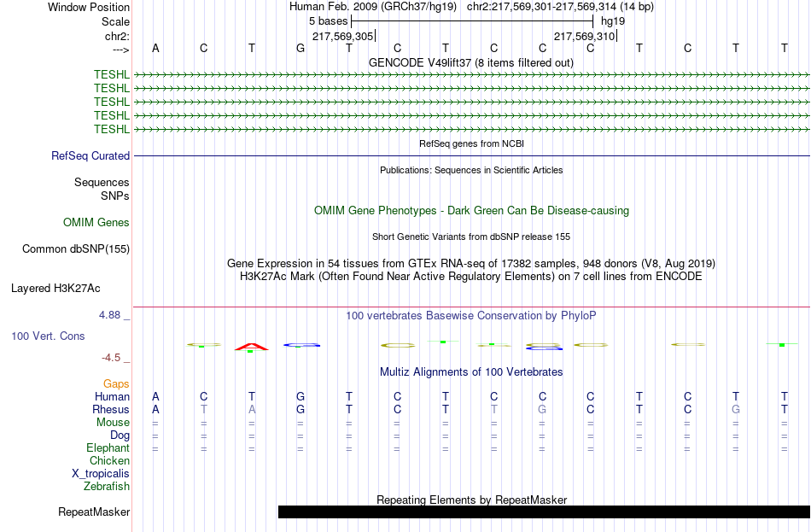Click the Mouse alignment row label
Image resolution: width=811 pixels, height=532 pixels.
pyautogui.click(x=113, y=423)
